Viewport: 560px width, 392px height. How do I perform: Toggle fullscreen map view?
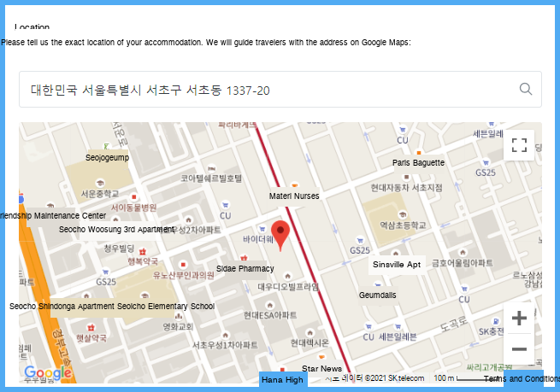[x=519, y=145]
